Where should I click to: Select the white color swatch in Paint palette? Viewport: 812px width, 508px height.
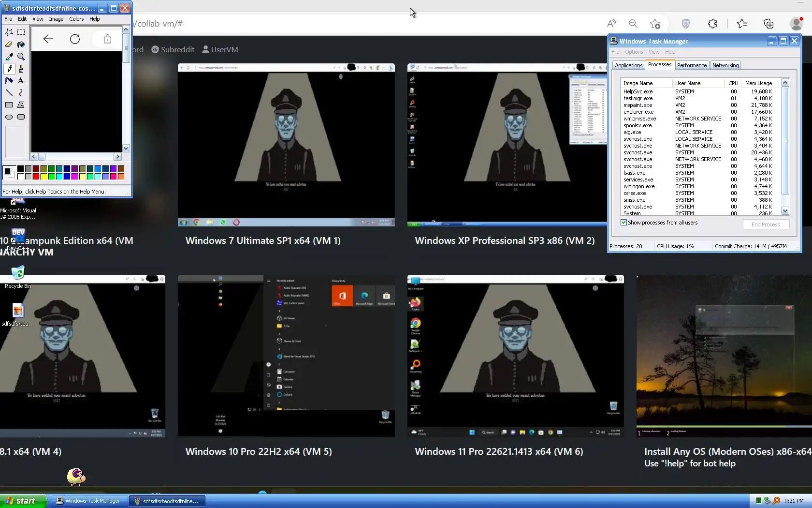click(x=20, y=176)
